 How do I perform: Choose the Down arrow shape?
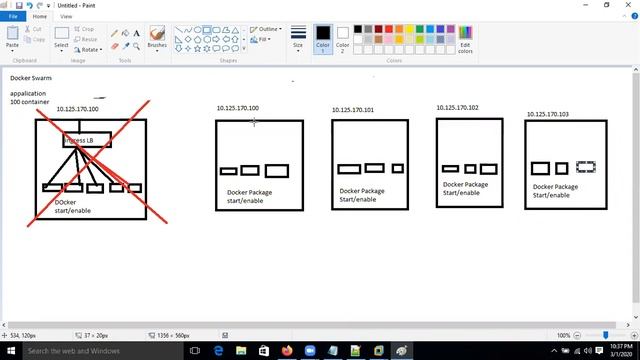[x=178, y=49]
